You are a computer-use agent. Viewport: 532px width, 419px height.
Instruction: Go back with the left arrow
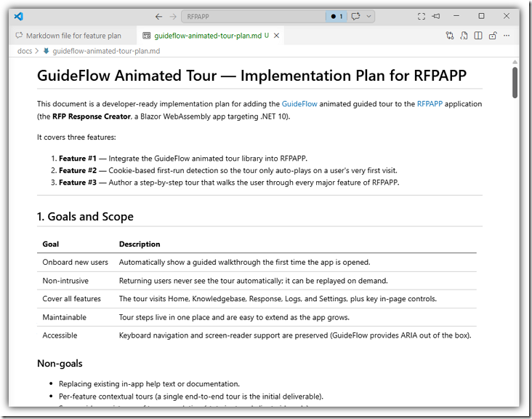[x=158, y=17]
